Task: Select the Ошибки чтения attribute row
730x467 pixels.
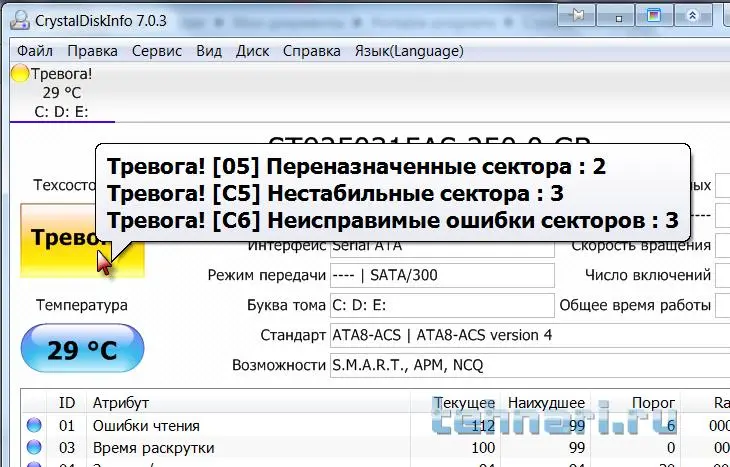Action: [376, 425]
